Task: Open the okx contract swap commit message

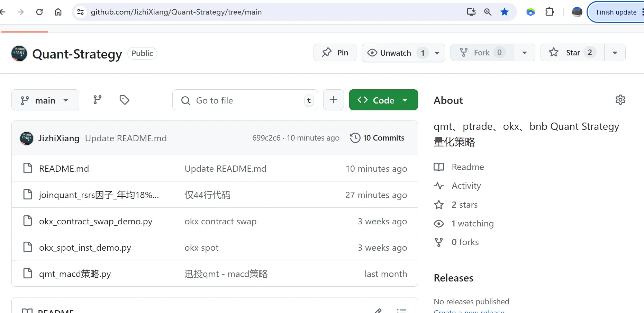Action: pos(220,221)
